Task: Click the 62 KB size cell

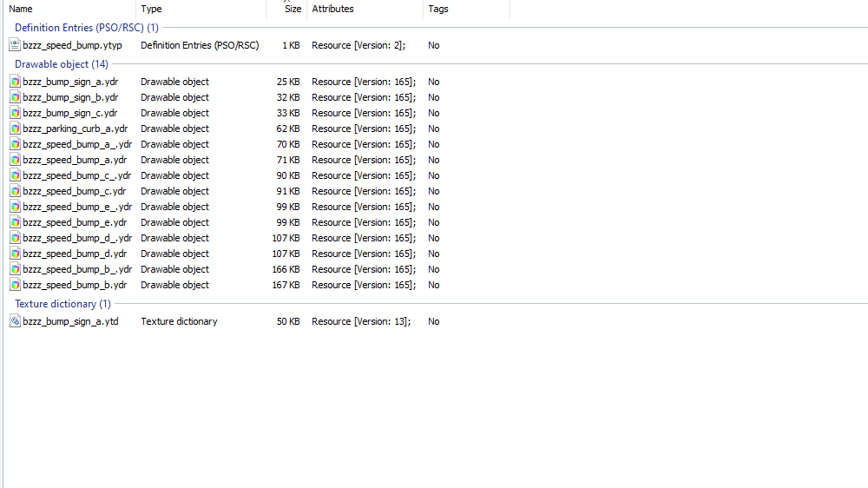Action: tap(288, 129)
